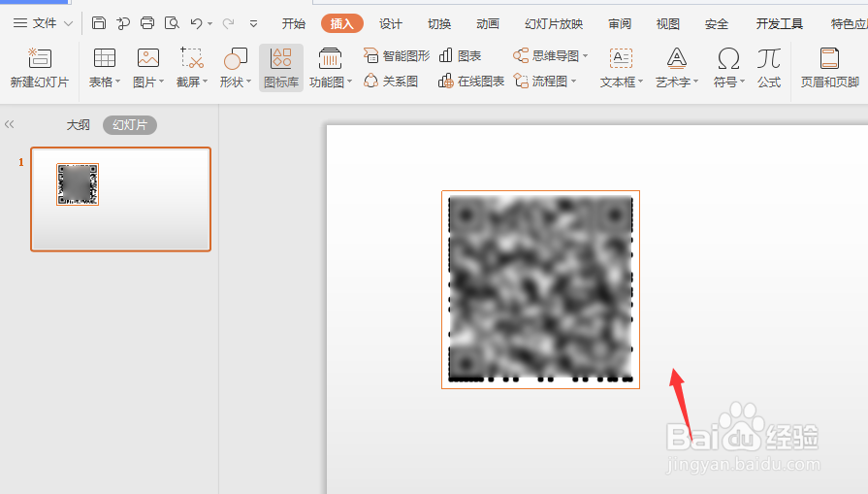Switch slide panel to 大纲 view
Screen dimensions: 868x494
(78, 125)
